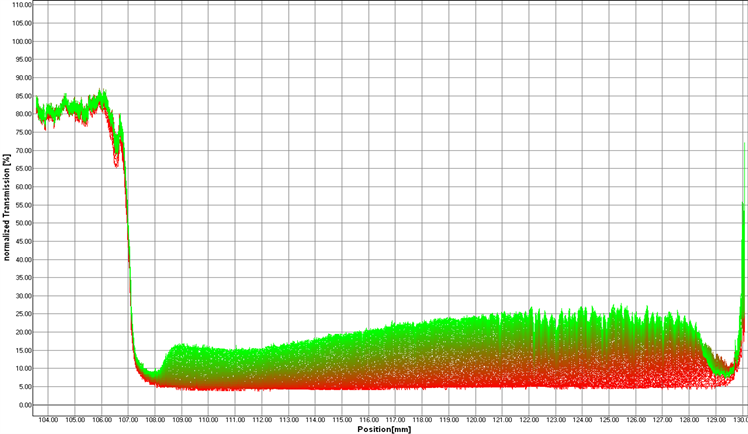Image resolution: width=748 pixels, height=434 pixels.
Task: Click the 130.00 x-axis tick label
Action: click(738, 419)
